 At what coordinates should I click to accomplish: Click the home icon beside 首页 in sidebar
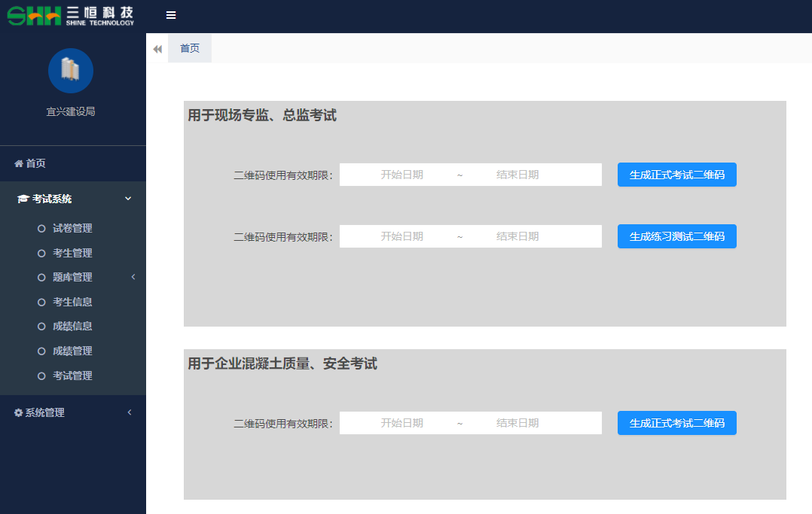coord(19,163)
